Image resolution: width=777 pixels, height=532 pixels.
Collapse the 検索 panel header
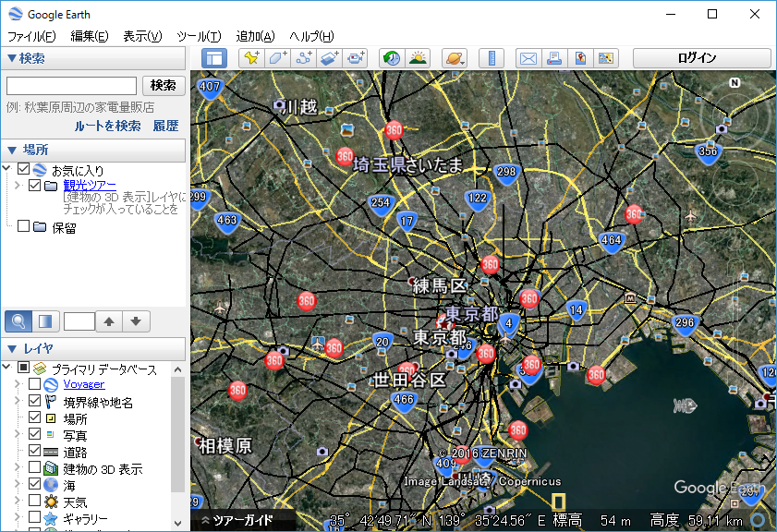point(93,58)
